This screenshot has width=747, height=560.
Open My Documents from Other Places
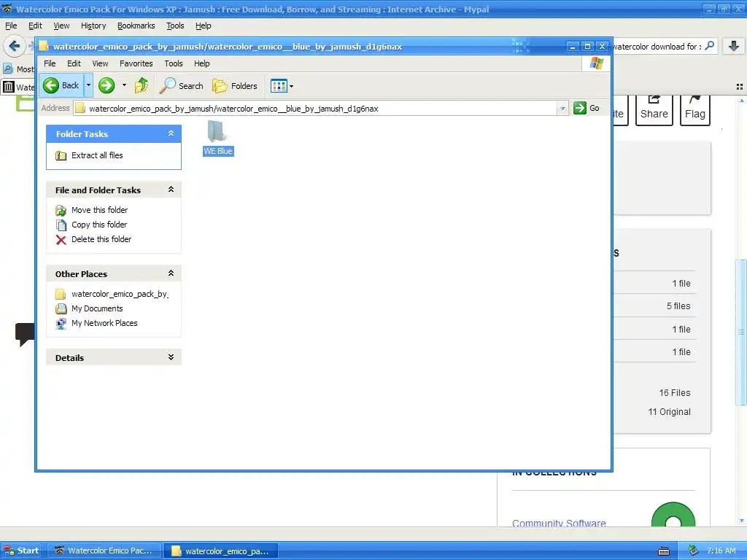click(x=97, y=308)
